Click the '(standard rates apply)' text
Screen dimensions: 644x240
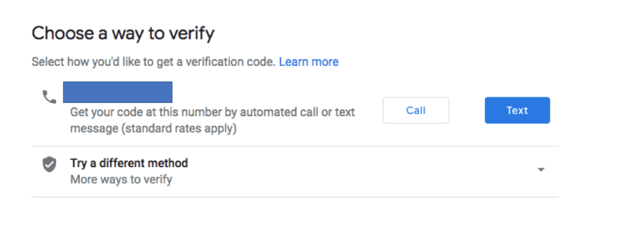pyautogui.click(x=180, y=129)
